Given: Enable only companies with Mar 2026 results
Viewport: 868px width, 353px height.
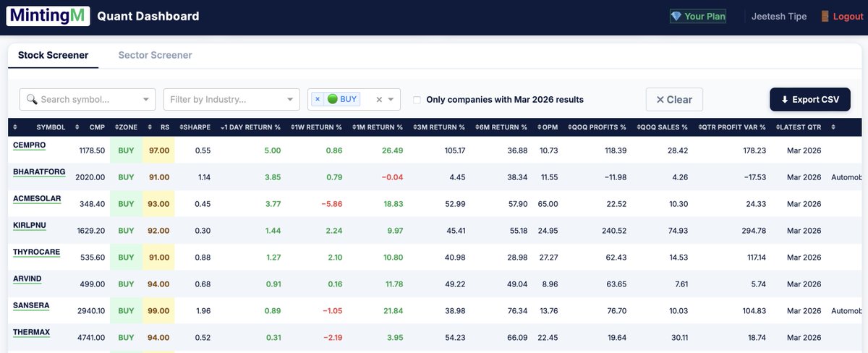Looking at the screenshot, I should tap(417, 100).
